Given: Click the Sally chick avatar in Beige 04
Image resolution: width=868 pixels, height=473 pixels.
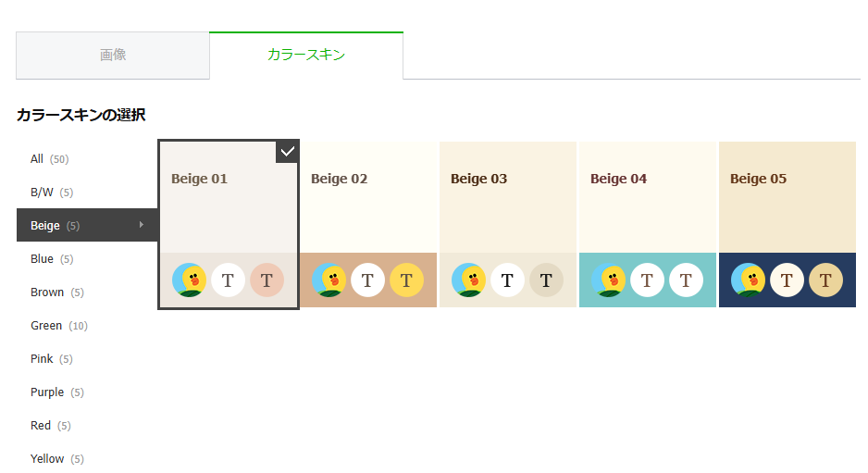Looking at the screenshot, I should click(608, 280).
